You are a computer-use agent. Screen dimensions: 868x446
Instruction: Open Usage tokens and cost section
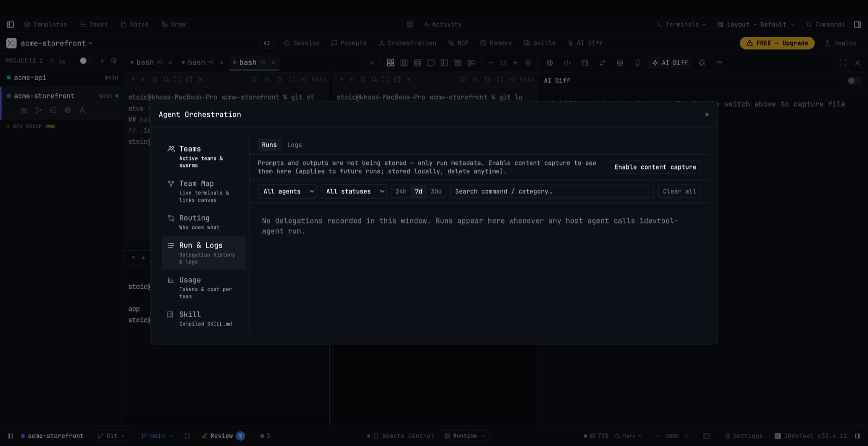click(x=204, y=288)
